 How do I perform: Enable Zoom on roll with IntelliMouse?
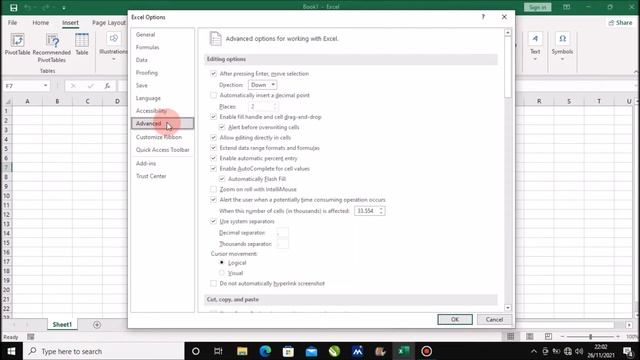pos(213,189)
